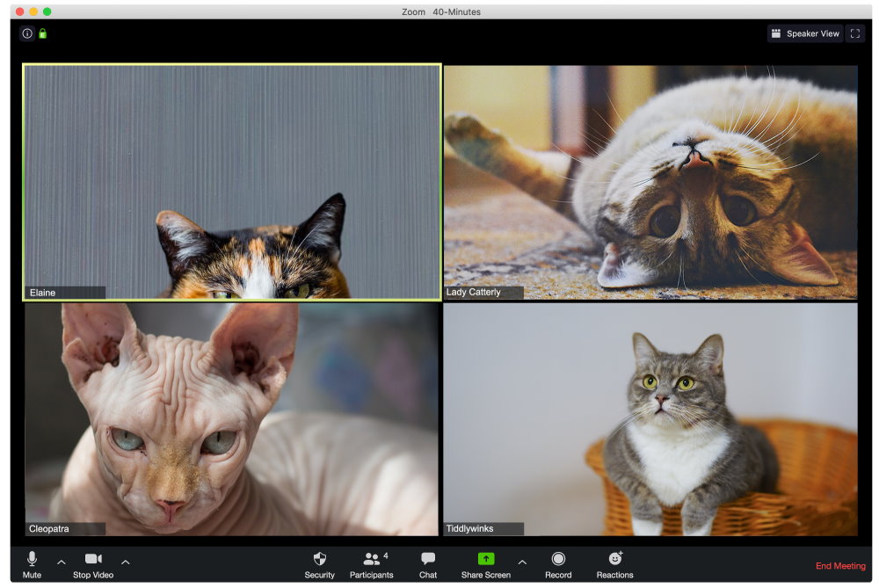This screenshot has height=588, width=879.
Task: Expand the Share Screen options chevron
Action: [x=522, y=562]
